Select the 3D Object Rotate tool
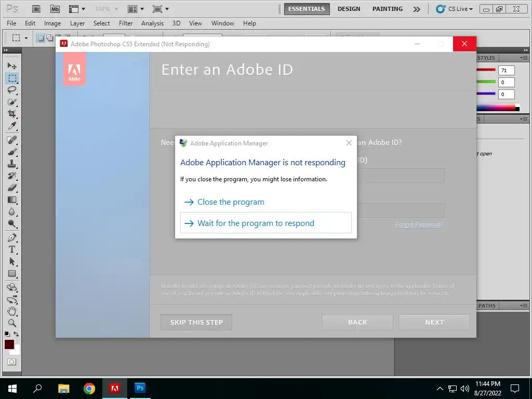Viewport: 532px width, 399px height. (x=12, y=287)
